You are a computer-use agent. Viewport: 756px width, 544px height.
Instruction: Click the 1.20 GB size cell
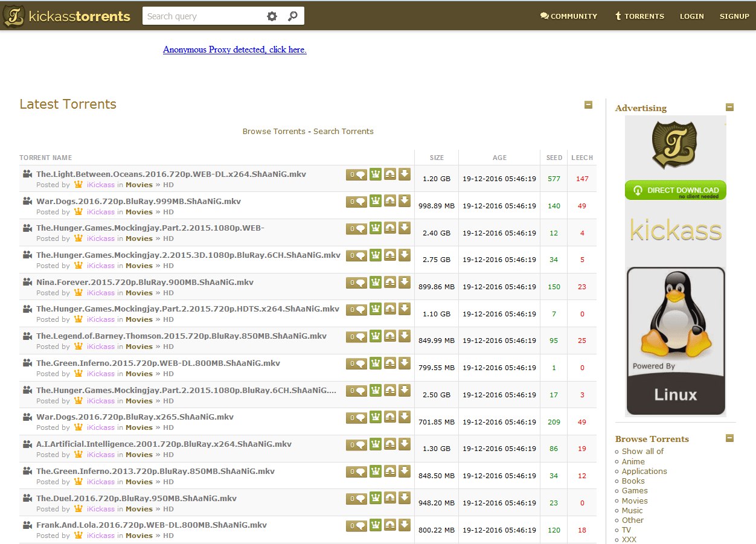(437, 179)
